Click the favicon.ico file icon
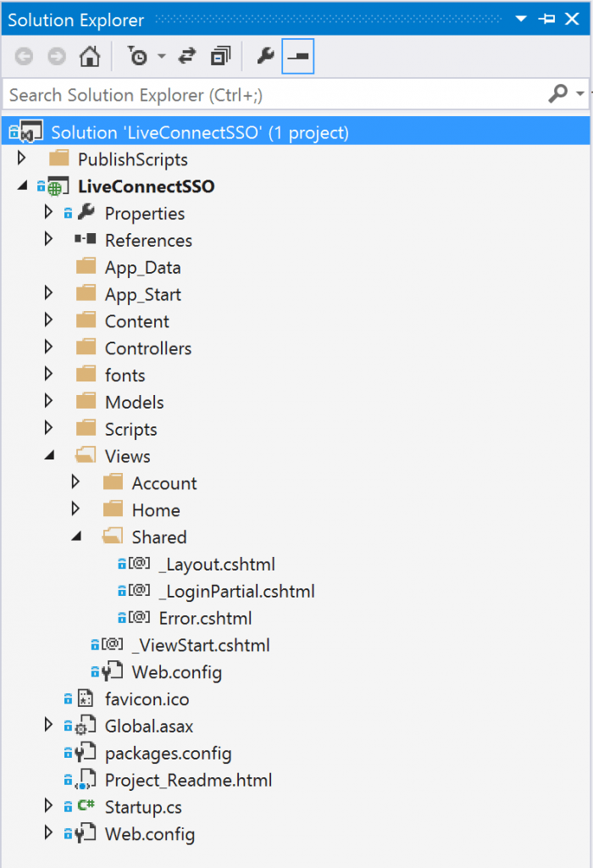Image resolution: width=593 pixels, height=868 pixels. 86,698
